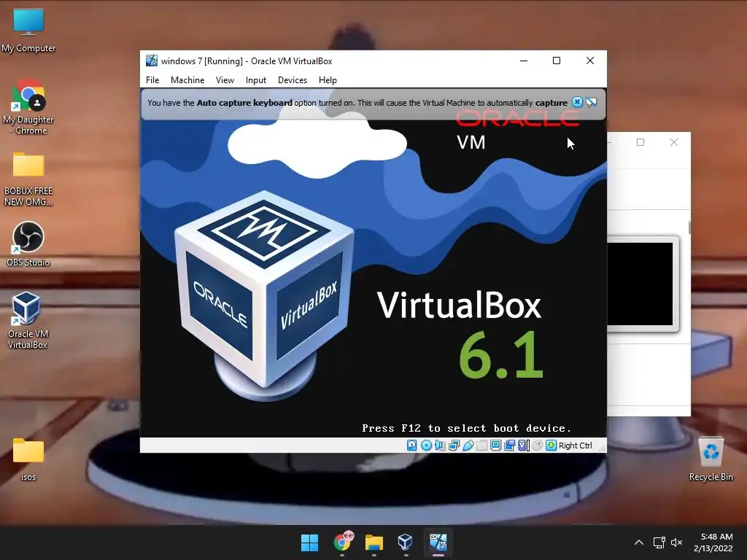Show hidden system tray icons

pos(639,542)
